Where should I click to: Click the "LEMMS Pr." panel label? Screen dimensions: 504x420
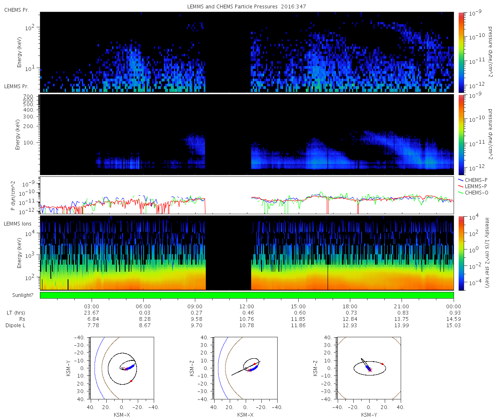click(16, 86)
